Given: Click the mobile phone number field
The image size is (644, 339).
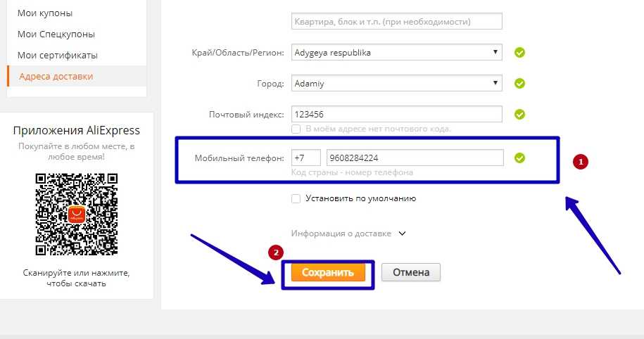Looking at the screenshot, I should coord(415,158).
